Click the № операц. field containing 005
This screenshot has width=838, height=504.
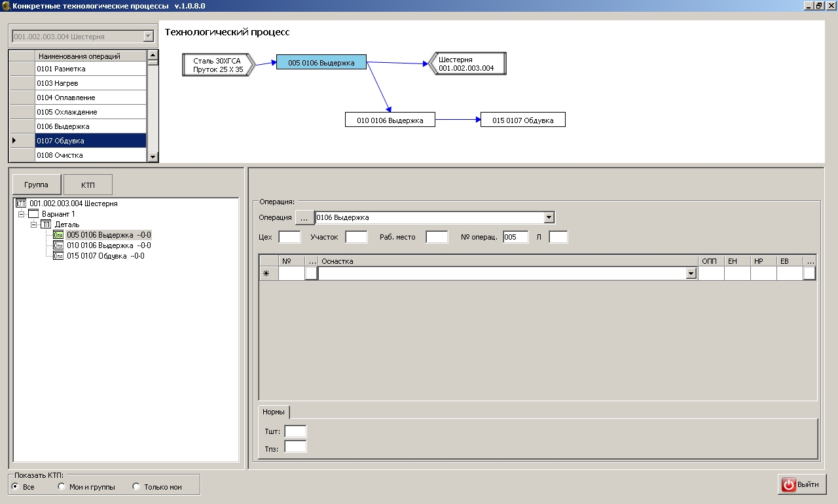(516, 237)
